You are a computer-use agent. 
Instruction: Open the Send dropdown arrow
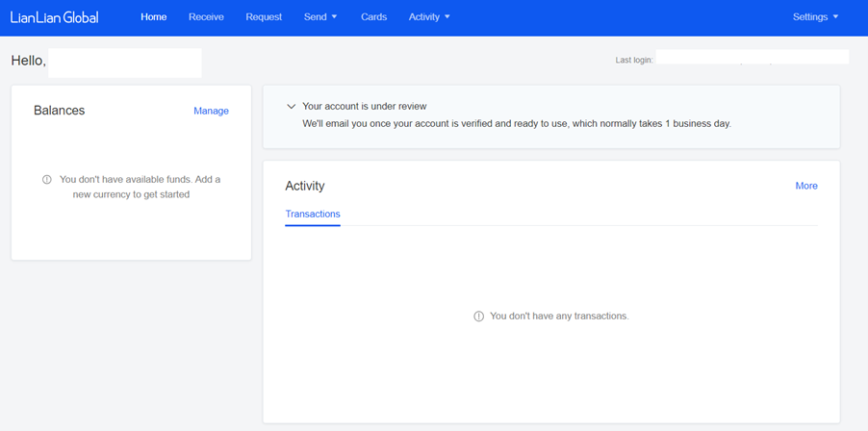334,17
